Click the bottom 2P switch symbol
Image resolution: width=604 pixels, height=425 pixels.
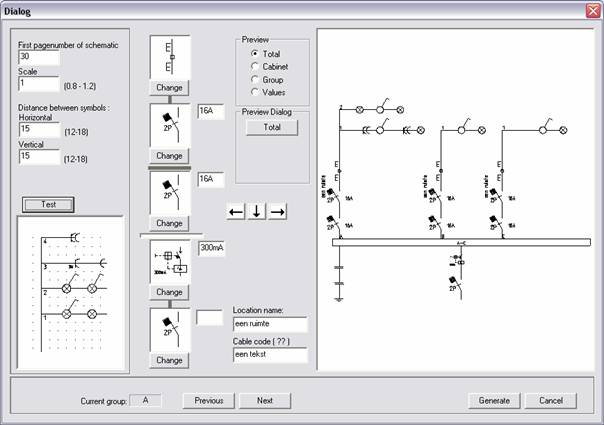point(169,330)
